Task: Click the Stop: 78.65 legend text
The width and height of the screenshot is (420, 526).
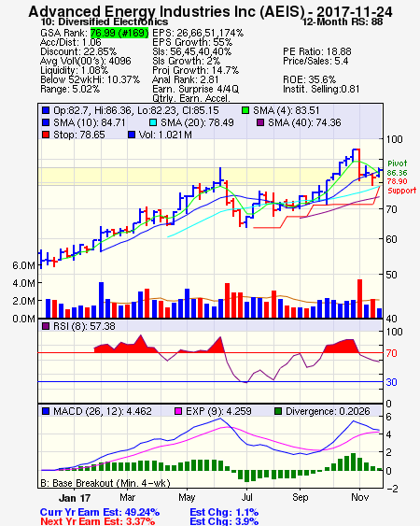Action: 79,135
